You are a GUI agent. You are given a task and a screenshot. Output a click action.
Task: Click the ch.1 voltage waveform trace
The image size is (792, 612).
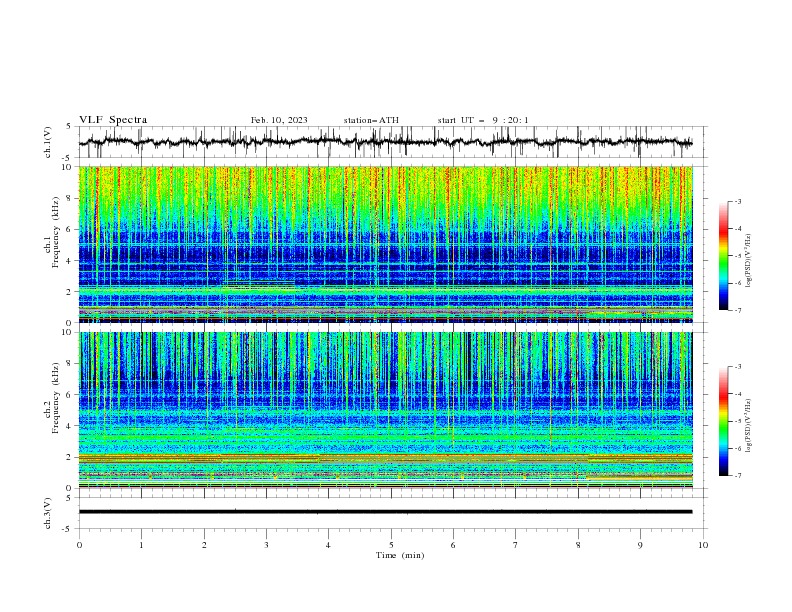385,142
